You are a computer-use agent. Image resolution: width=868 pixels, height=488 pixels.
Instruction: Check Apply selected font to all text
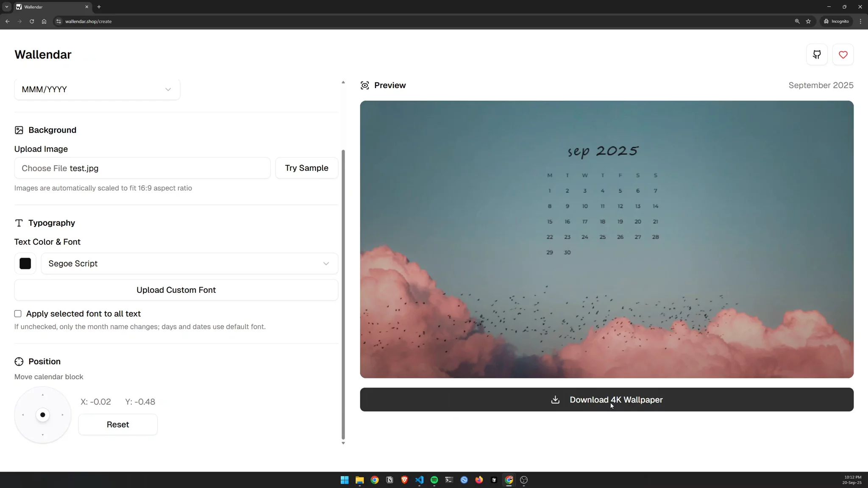18,314
